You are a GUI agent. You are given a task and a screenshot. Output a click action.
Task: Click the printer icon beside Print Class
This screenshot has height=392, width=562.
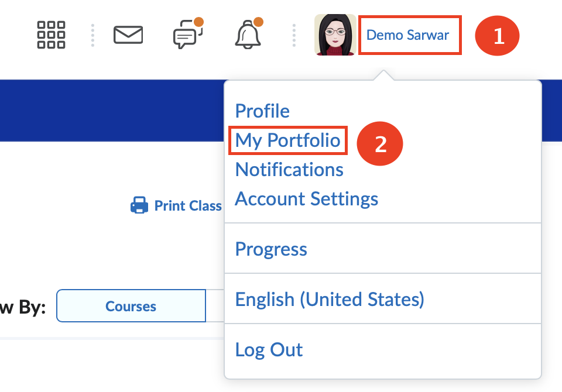coord(139,205)
